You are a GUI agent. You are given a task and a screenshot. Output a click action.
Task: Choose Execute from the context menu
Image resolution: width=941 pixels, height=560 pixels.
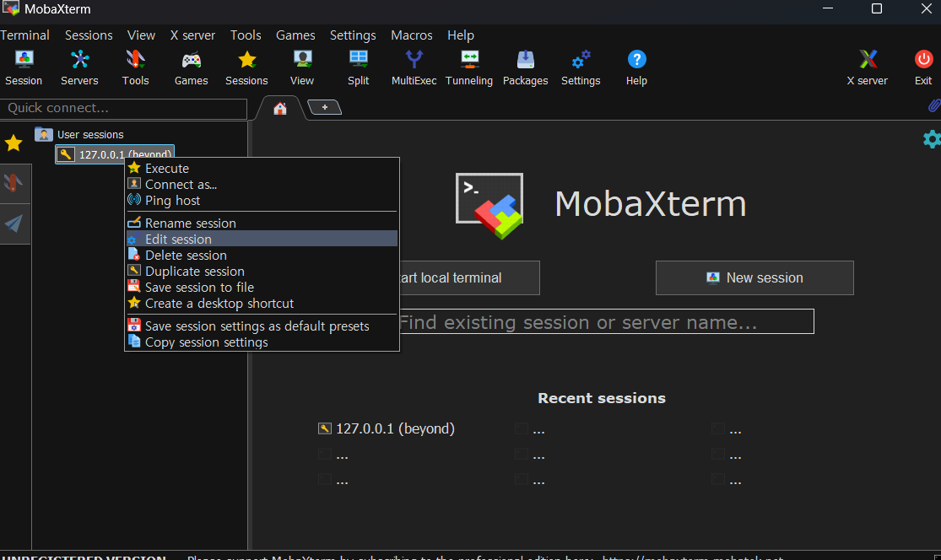click(262, 169)
